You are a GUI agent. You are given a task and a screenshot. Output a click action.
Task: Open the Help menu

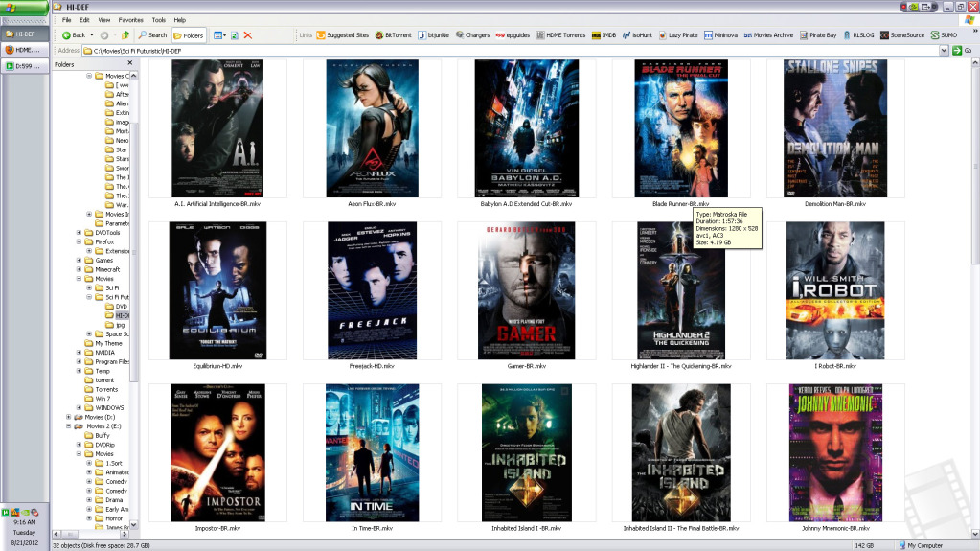click(x=180, y=20)
